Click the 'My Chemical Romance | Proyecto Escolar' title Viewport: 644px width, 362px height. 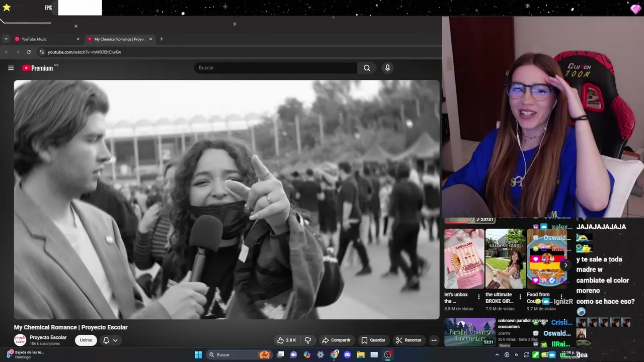71,327
